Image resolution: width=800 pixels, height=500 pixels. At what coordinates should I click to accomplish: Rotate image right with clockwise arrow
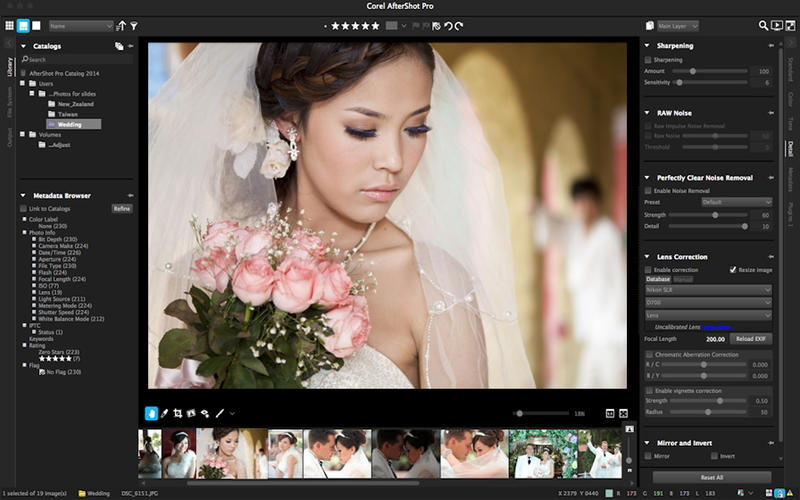(460, 25)
